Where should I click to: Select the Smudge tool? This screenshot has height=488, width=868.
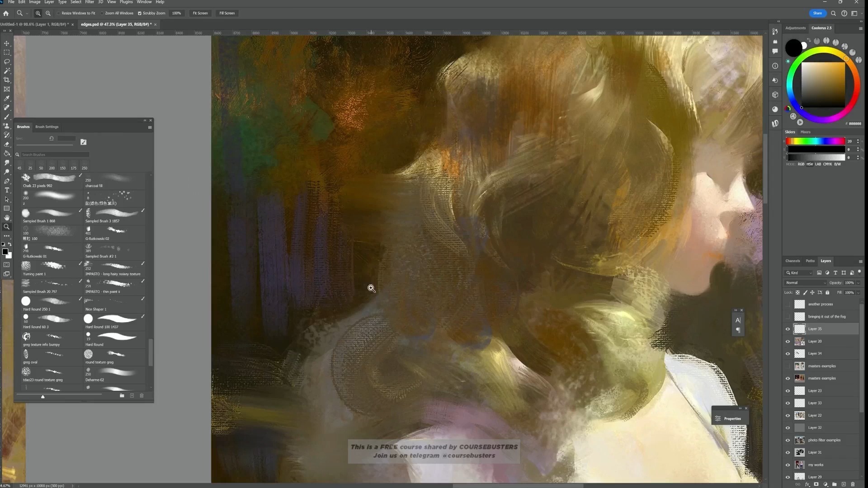click(7, 163)
